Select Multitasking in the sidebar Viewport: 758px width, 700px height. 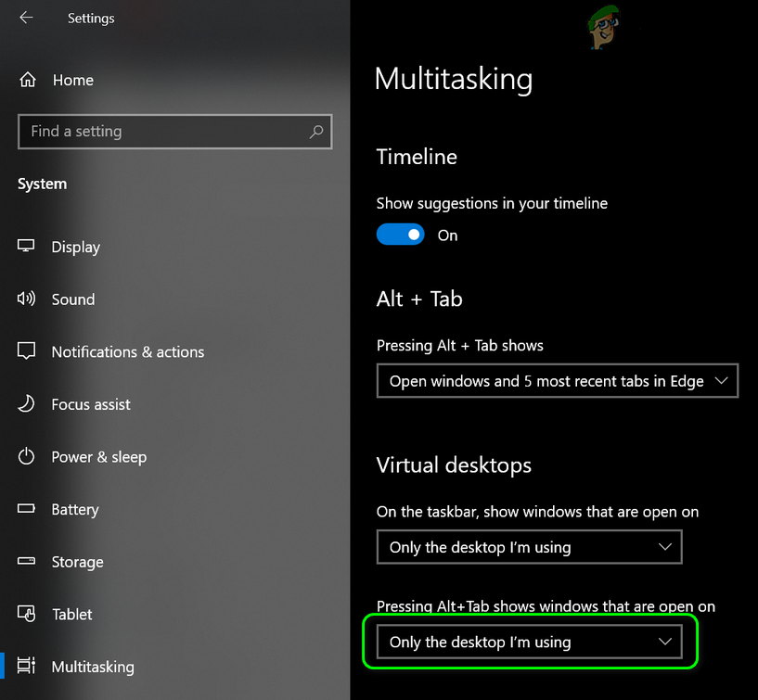coord(93,667)
